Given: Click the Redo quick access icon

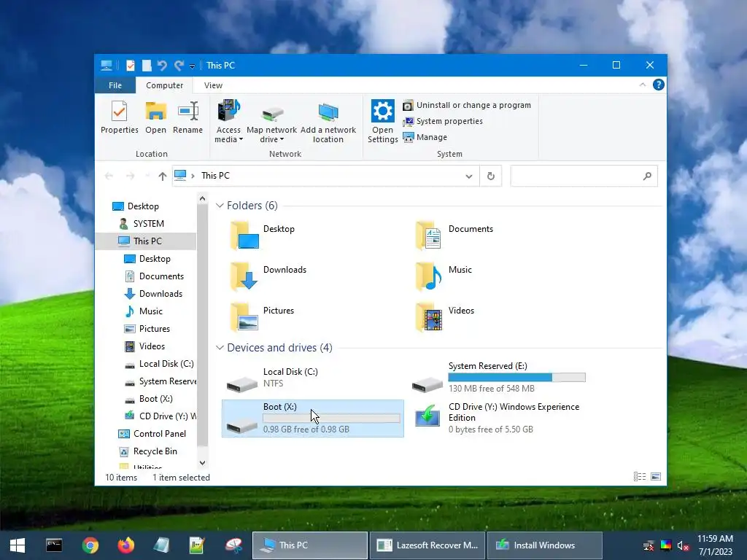Looking at the screenshot, I should point(179,66).
